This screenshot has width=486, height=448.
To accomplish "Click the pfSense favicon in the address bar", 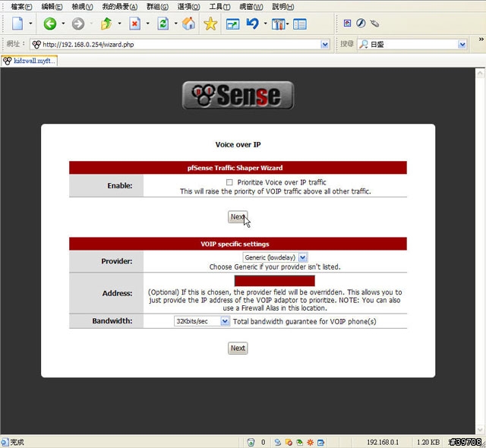I will tap(36, 44).
